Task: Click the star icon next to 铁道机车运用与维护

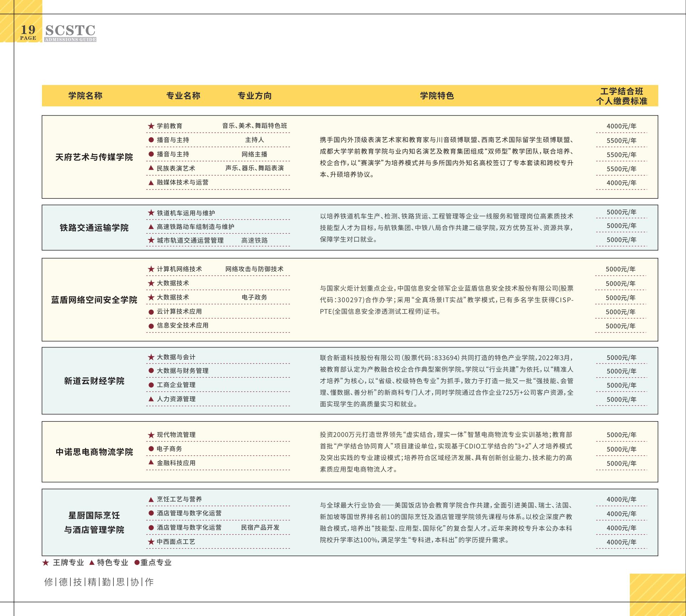Action: [151, 213]
